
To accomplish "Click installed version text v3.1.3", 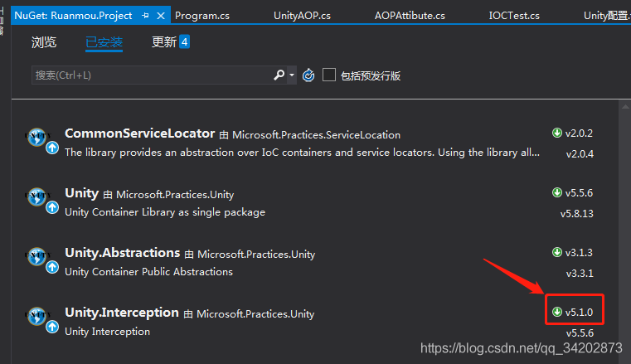I will 579,253.
